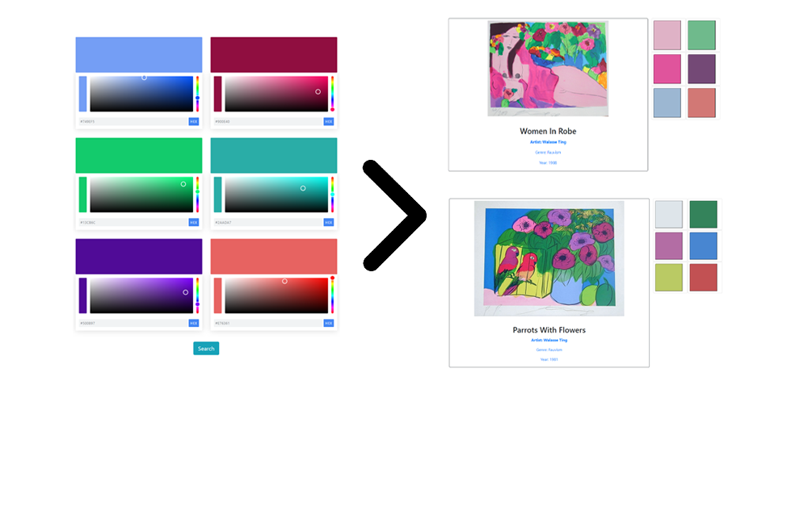The image size is (808, 532).
Task: Click the hue slider of the light blue picker
Action: click(197, 94)
